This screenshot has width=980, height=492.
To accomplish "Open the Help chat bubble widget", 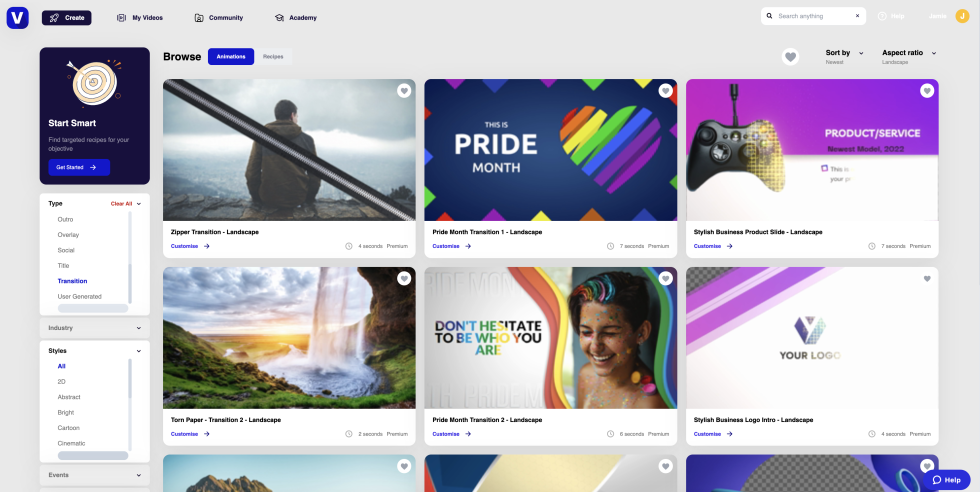I will click(946, 480).
